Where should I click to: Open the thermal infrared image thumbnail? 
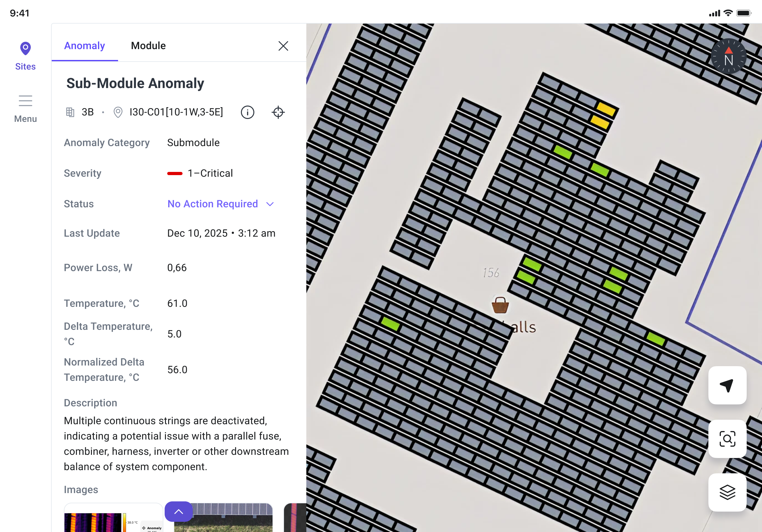pyautogui.click(x=113, y=518)
